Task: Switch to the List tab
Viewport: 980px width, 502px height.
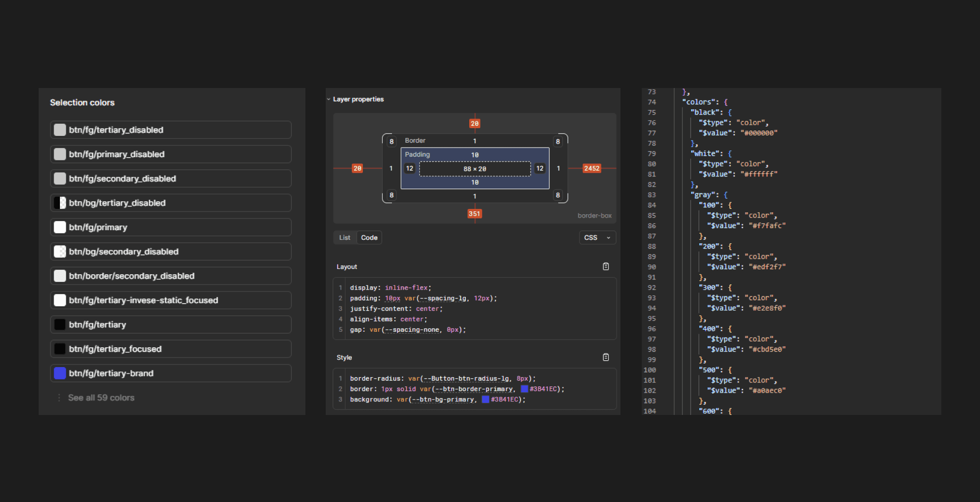Action: tap(345, 237)
